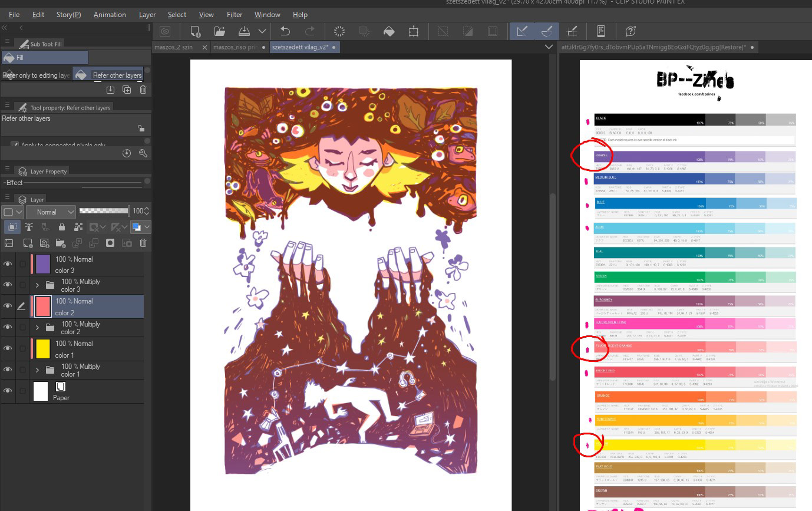
Task: Hide the color 2 Multiply folder
Action: 8,327
